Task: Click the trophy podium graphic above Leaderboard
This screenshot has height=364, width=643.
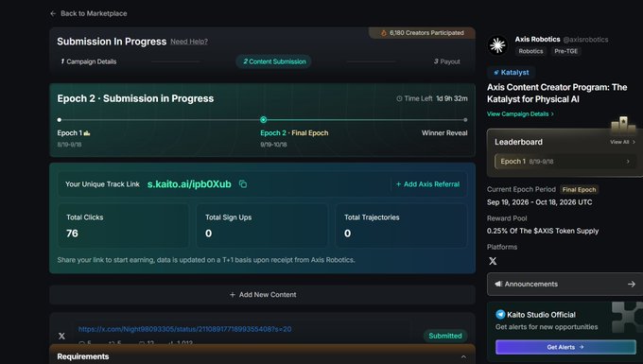Action: pyautogui.click(x=623, y=124)
